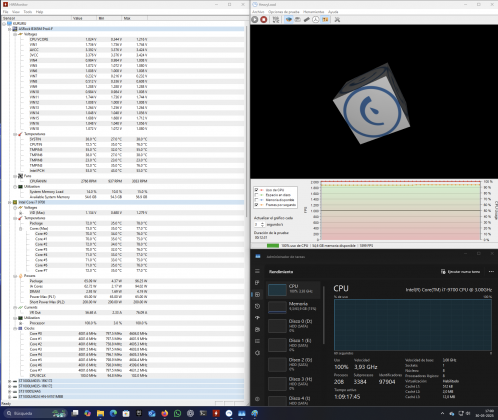Open Users icon in Task Manager sidebar
The image size is (498, 420).
tap(257, 329)
